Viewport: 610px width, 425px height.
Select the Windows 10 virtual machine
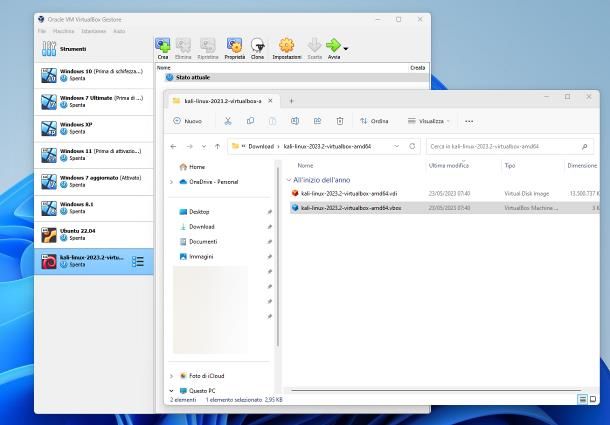click(x=93, y=75)
